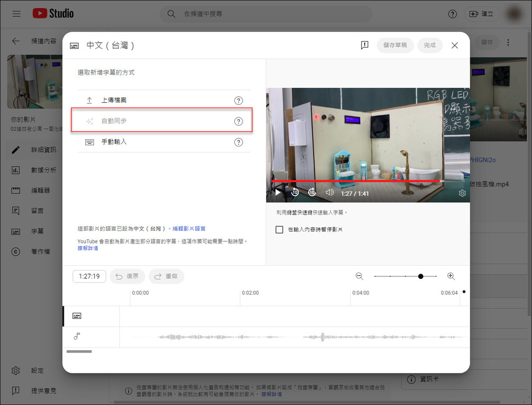Image resolution: width=532 pixels, height=405 pixels.
Task: Adjust the timeline zoom slider
Action: [420, 276]
